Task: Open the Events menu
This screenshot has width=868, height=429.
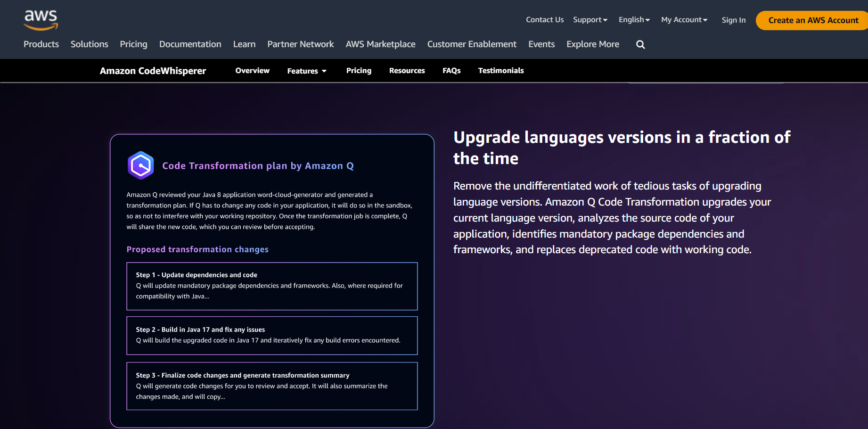Action: pos(541,44)
